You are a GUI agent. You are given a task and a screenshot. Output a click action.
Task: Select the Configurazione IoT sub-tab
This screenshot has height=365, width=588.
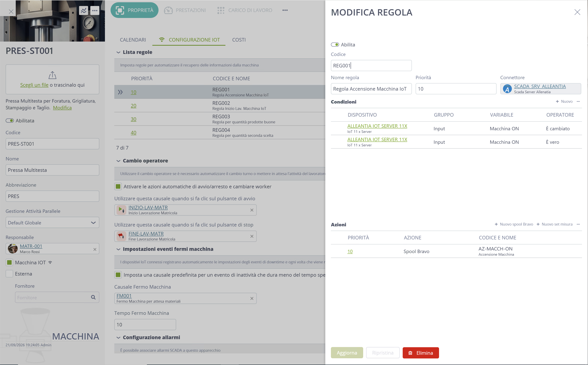189,40
